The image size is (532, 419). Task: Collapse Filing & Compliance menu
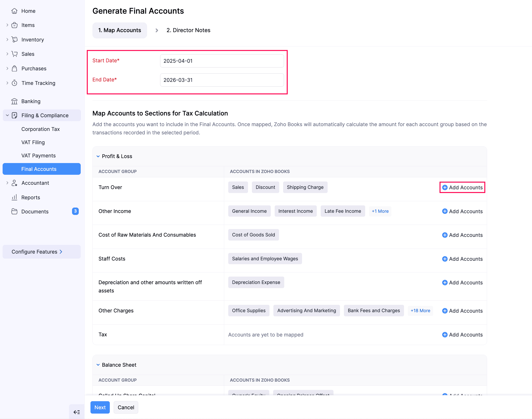(x=7, y=115)
